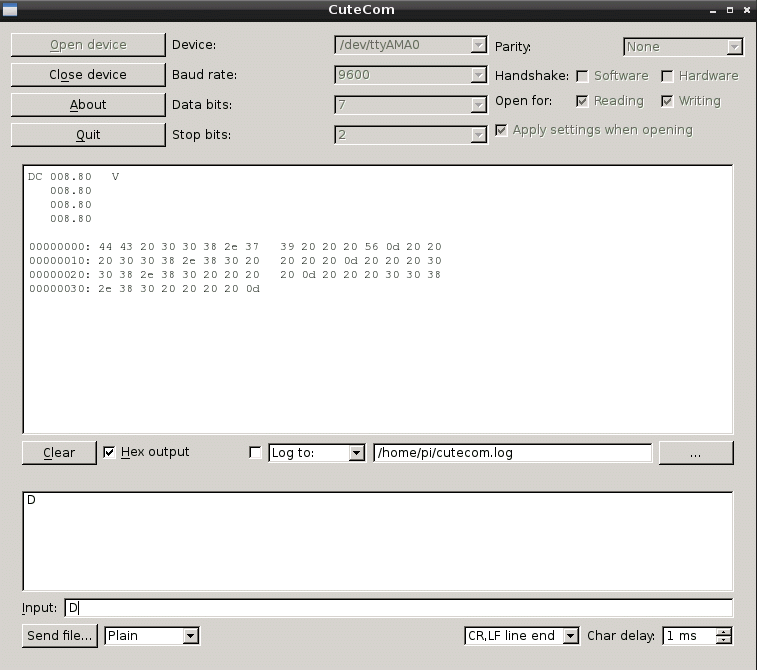This screenshot has height=670, width=757.
Task: Enable the Log to checkbox
Action: (255, 452)
